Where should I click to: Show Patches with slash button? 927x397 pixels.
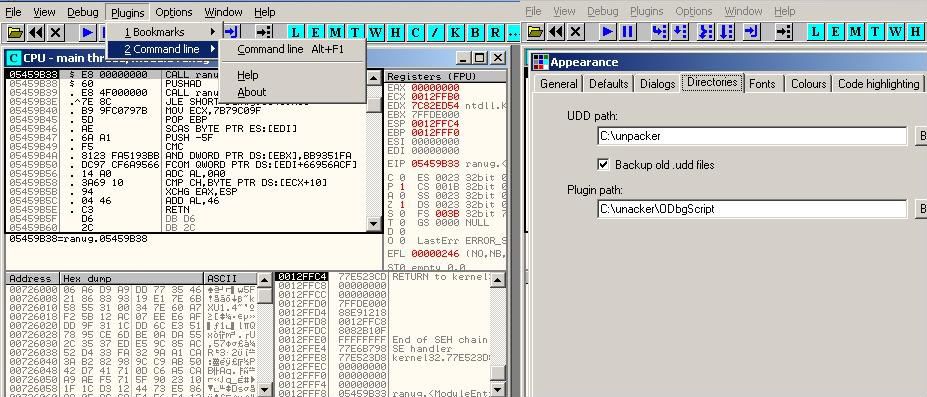(435, 32)
